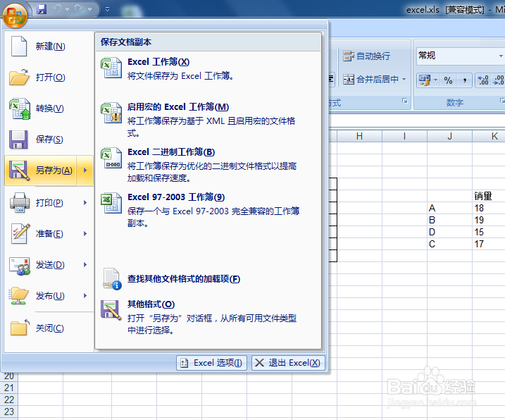Click 查找其他文件格式的加载项(F)
The image size is (505, 420).
(208, 279)
